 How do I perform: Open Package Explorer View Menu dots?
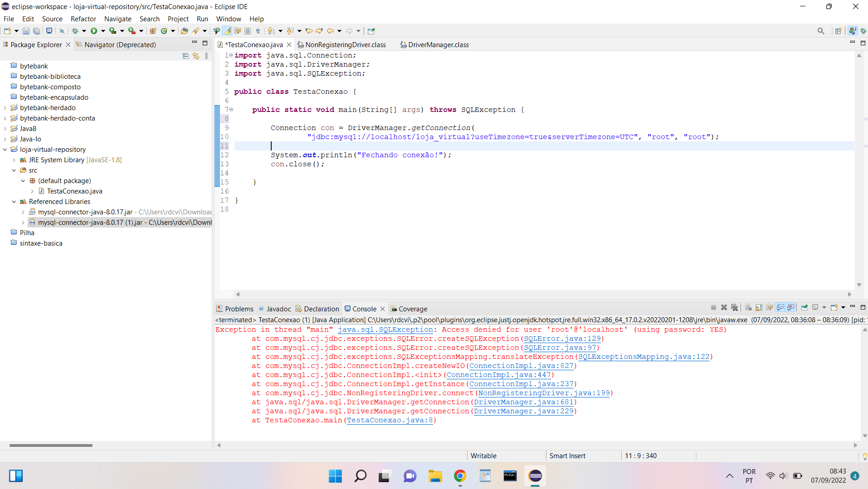tap(206, 56)
